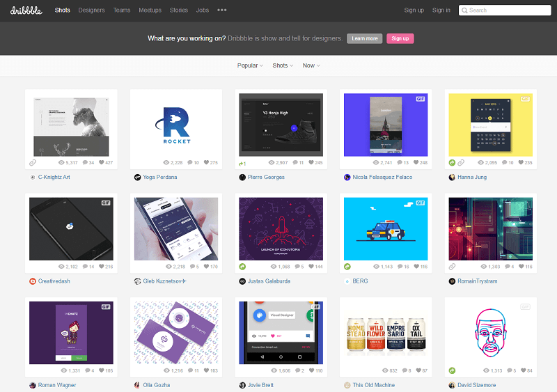Click the GIF badge on Nicola Felasquez Felaco's shot
This screenshot has height=392, width=557.
(420, 99)
